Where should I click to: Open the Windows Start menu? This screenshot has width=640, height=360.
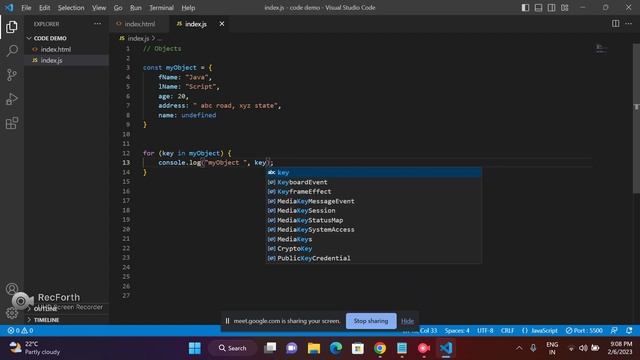(x=195, y=348)
